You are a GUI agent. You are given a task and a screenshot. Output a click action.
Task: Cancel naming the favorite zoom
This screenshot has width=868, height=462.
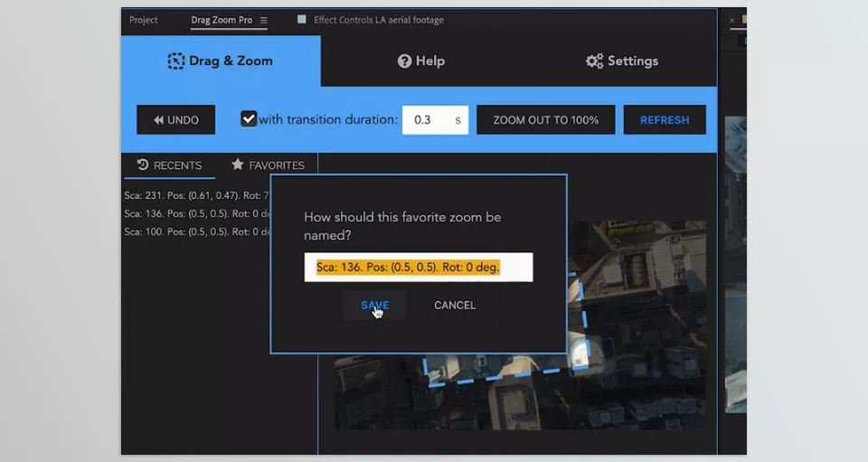(455, 306)
